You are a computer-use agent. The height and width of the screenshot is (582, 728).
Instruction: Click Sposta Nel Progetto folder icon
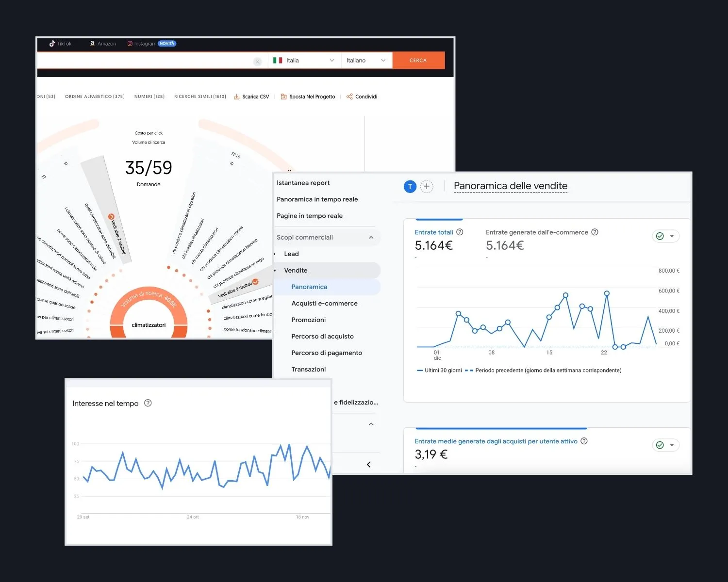(x=284, y=97)
